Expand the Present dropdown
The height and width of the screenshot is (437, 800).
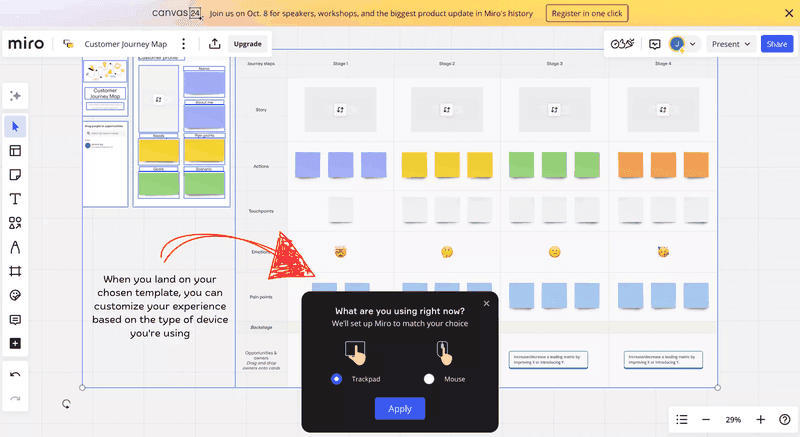(731, 44)
